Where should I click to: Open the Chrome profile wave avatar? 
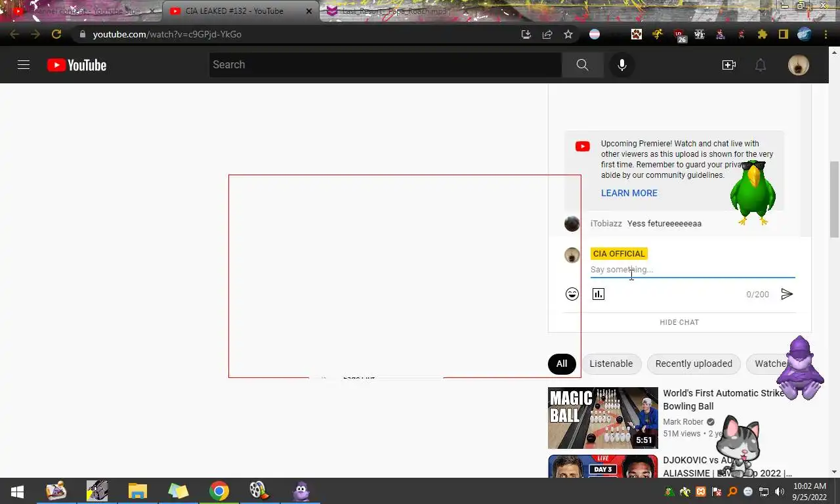point(805,34)
